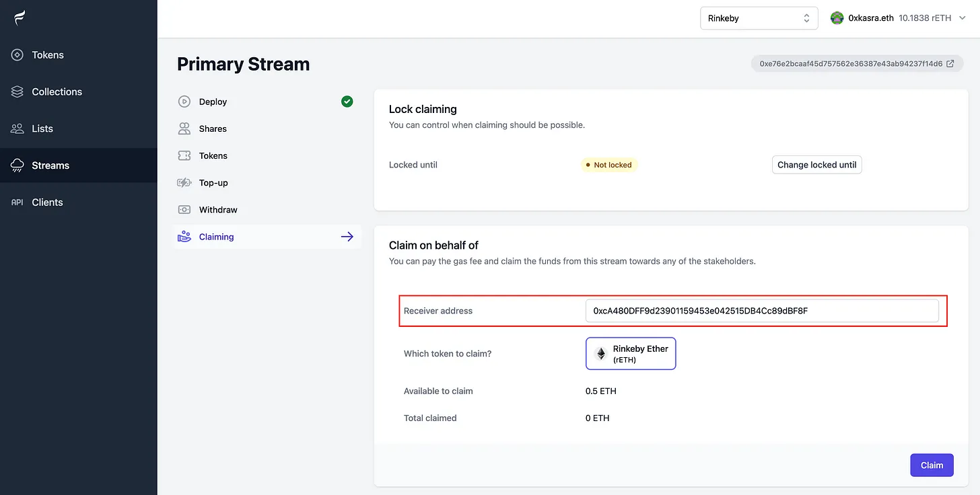Click the green Deploy completed checkmark

click(x=347, y=102)
